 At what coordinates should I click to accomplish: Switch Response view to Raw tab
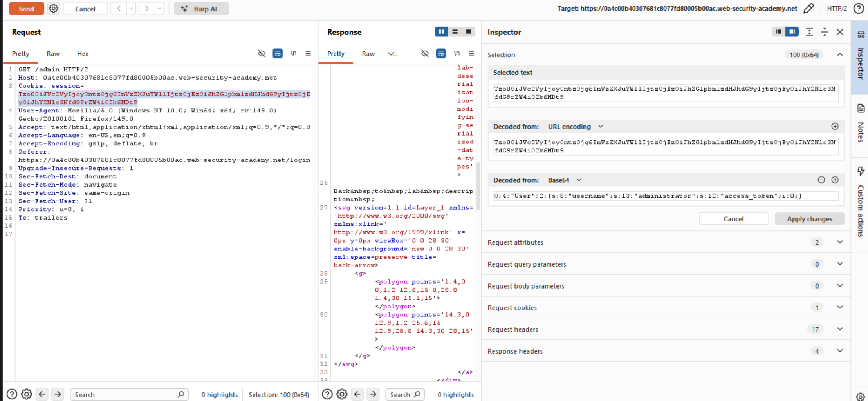[x=368, y=54]
